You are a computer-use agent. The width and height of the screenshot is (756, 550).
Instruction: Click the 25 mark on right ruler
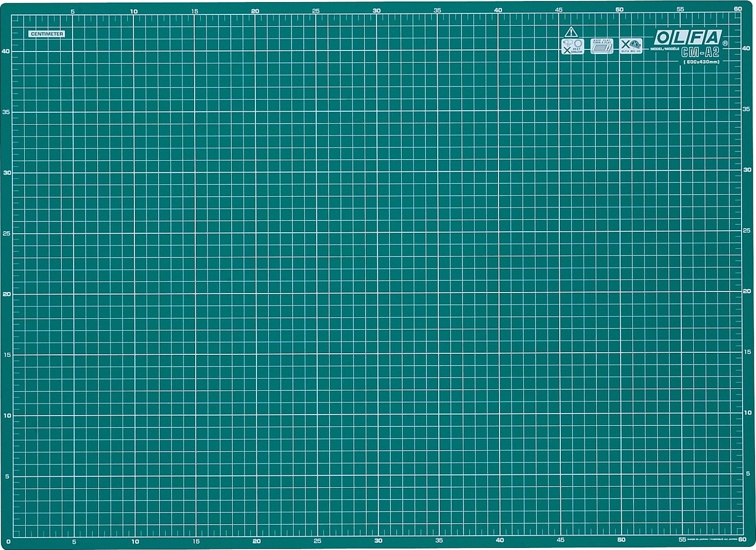click(x=747, y=230)
